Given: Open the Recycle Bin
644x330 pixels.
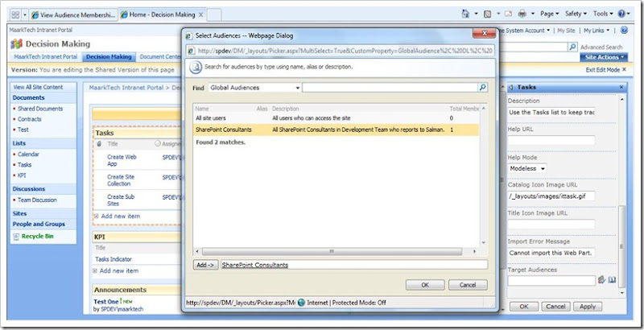Looking at the screenshot, I should 37,237.
